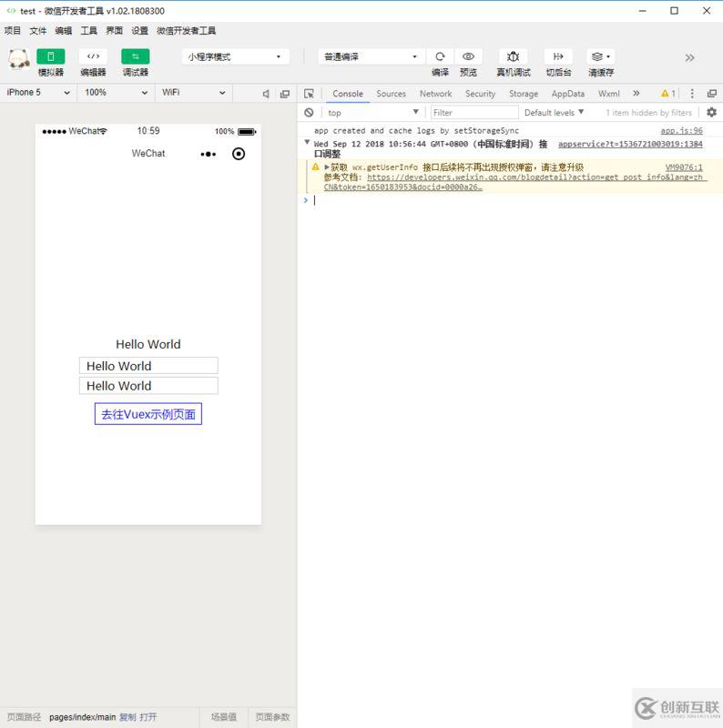Open the app.js:96 source link
The height and width of the screenshot is (728, 723).
pos(681,131)
